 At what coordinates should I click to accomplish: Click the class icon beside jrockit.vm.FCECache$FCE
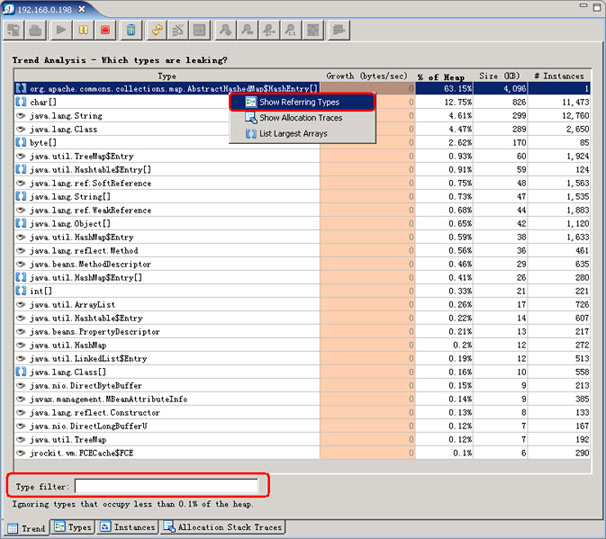point(21,453)
